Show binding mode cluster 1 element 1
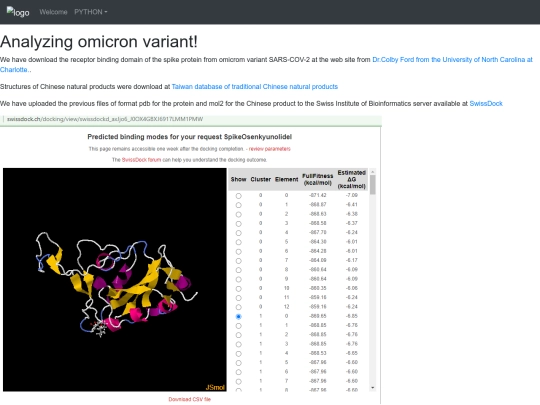Screen dimensions: 540x405 click(x=238, y=326)
